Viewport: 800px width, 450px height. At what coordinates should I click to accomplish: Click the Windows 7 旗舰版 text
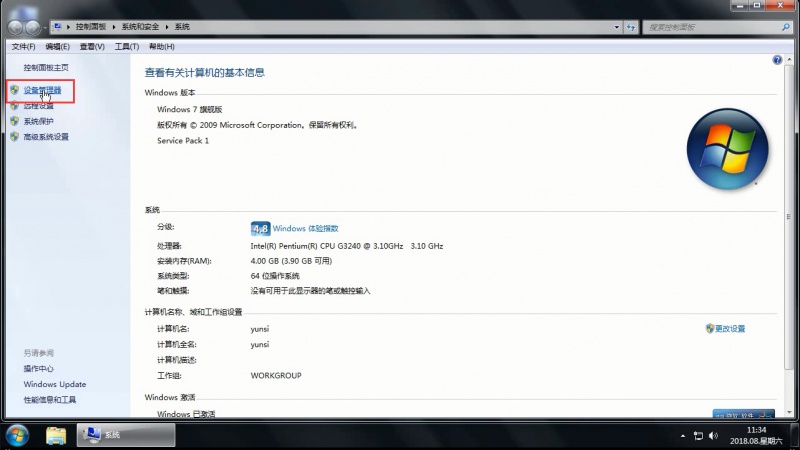[189, 109]
